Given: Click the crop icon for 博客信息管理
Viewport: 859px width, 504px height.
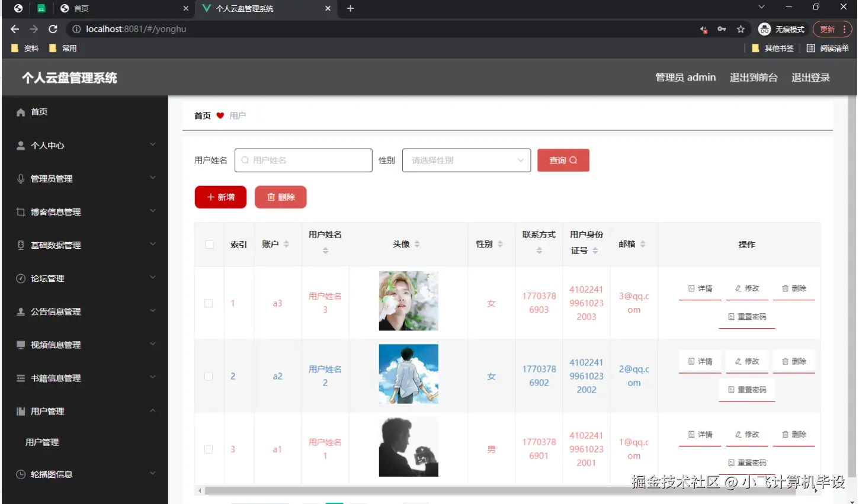Looking at the screenshot, I should 21,212.
